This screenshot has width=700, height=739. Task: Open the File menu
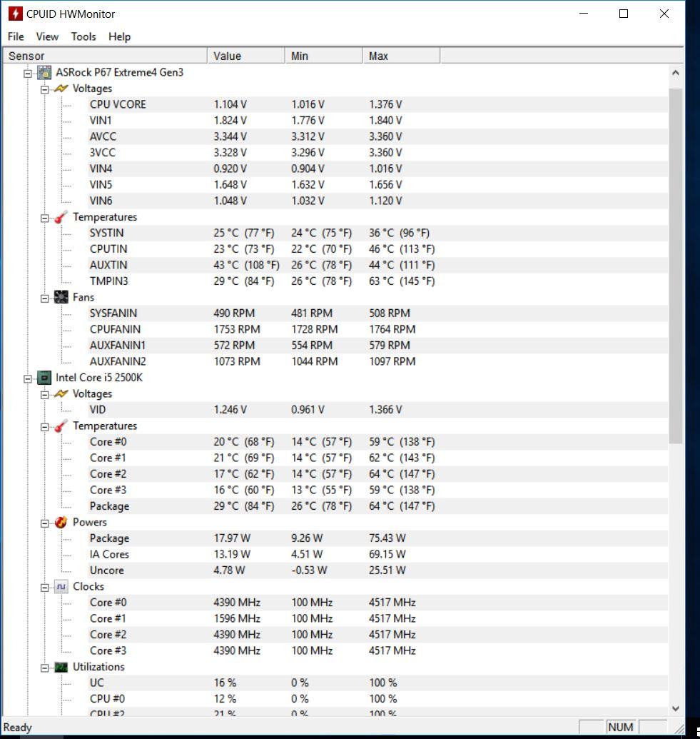(16, 36)
